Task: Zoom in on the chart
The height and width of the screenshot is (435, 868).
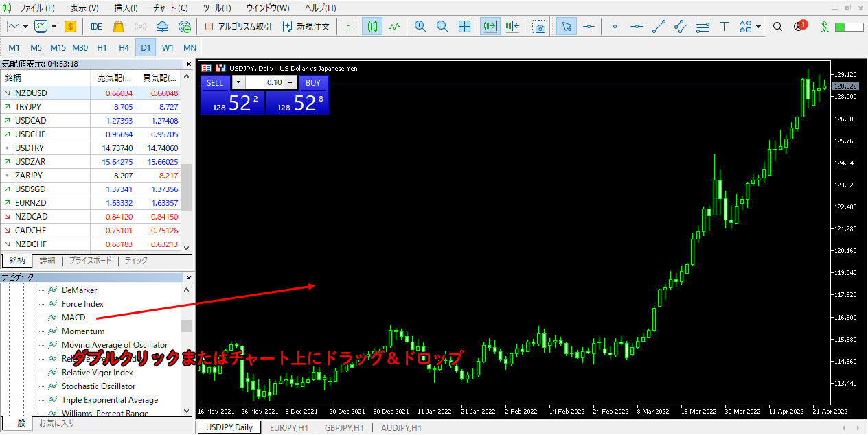Action: (420, 26)
